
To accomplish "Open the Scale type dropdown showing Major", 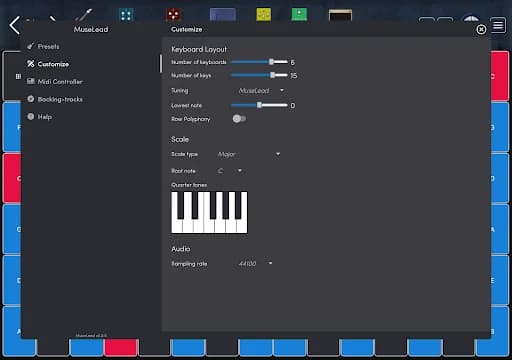I will [x=249, y=154].
